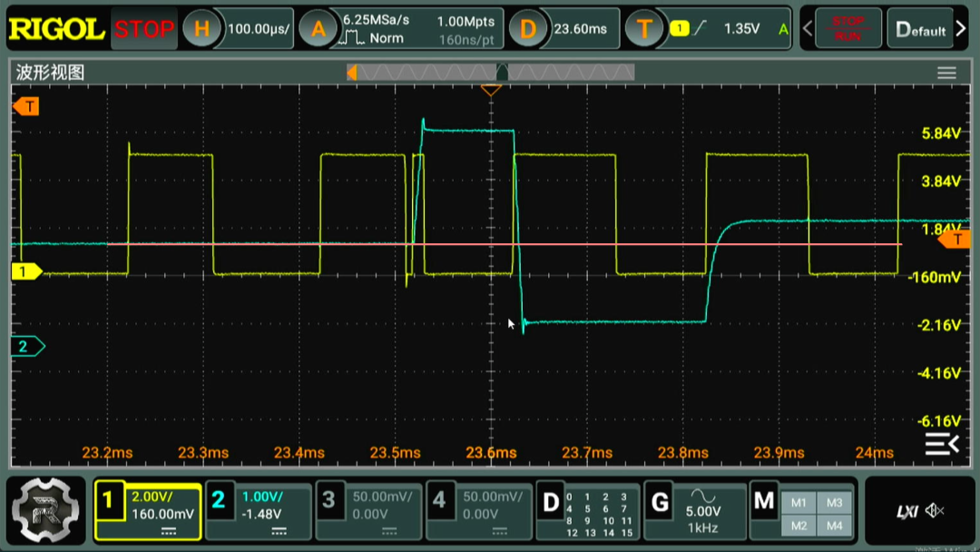This screenshot has width=980, height=552.
Task: Select channel 1 ground offset marker
Action: tap(26, 271)
